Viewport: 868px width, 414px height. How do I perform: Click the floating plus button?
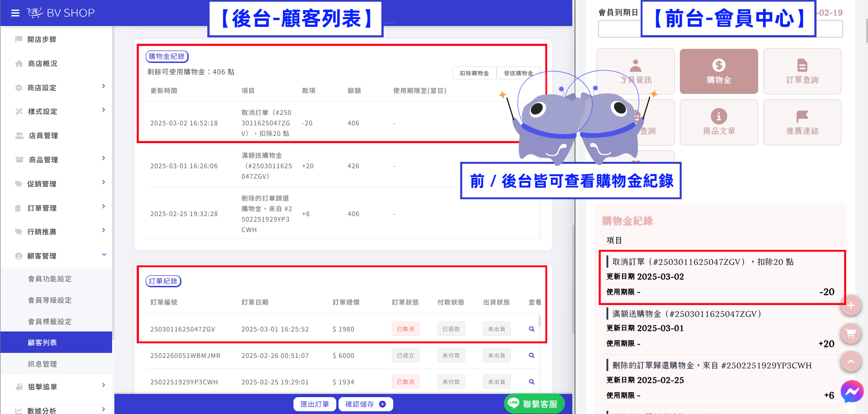[850, 305]
